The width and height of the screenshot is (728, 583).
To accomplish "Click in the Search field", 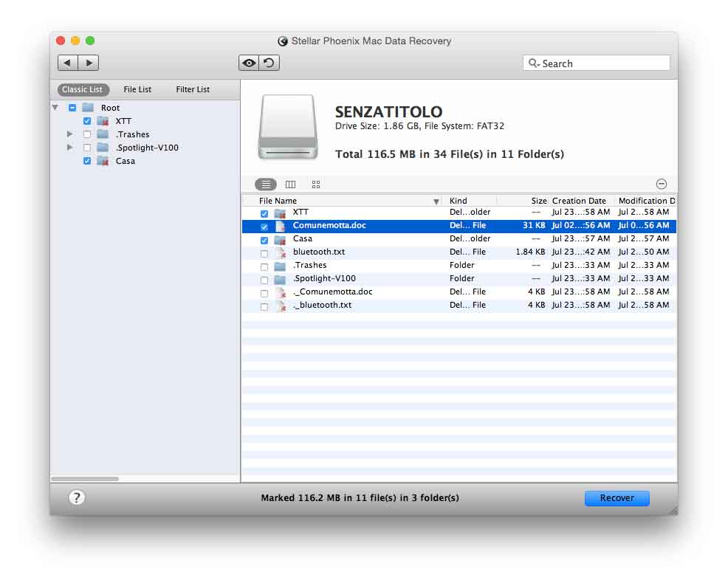I will click(597, 63).
